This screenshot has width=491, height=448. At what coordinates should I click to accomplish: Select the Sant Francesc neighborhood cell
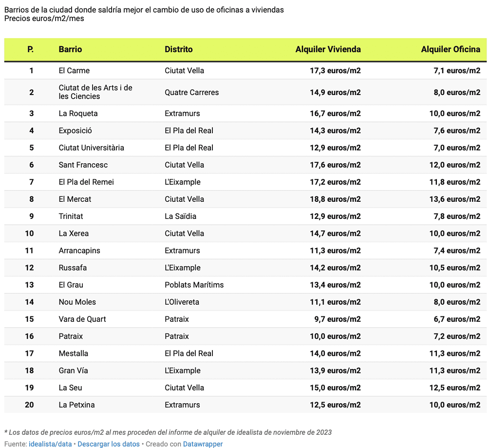83,165
